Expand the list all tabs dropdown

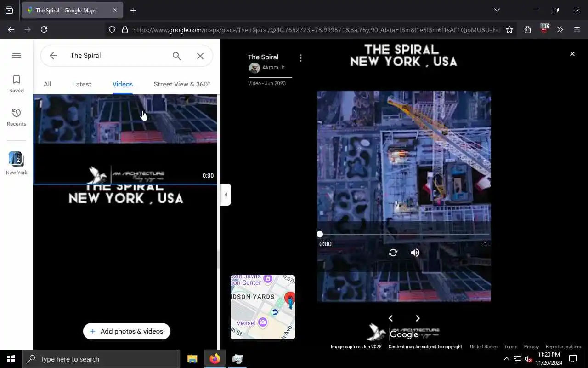(497, 10)
